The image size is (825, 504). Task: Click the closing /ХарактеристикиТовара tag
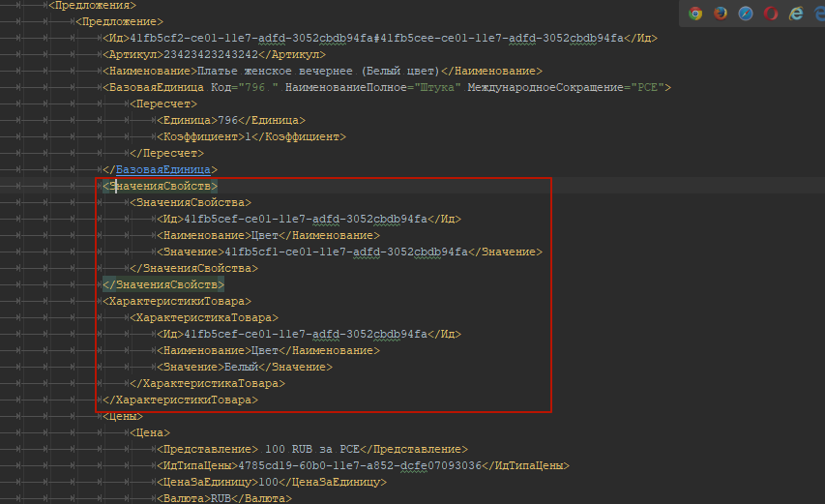pos(181,400)
